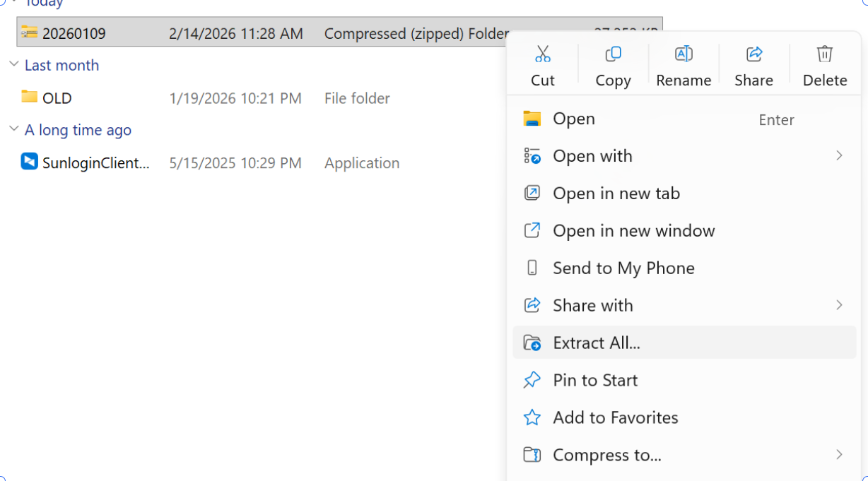
Task: Click the Copy icon in context menu
Action: [613, 54]
